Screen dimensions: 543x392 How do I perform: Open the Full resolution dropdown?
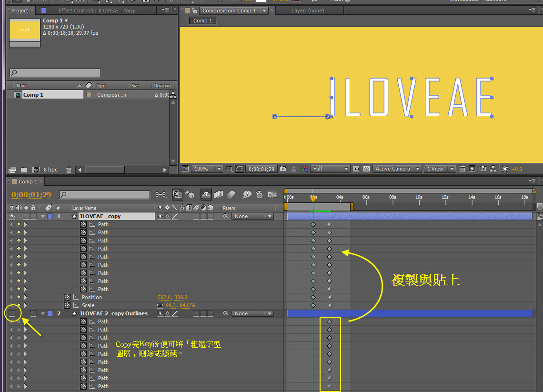pyautogui.click(x=330, y=169)
